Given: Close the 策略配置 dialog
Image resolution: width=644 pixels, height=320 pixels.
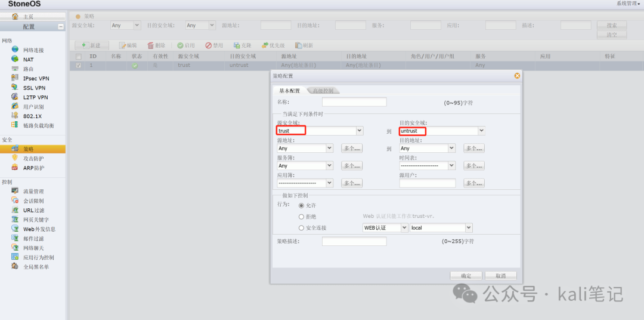Looking at the screenshot, I should 517,76.
